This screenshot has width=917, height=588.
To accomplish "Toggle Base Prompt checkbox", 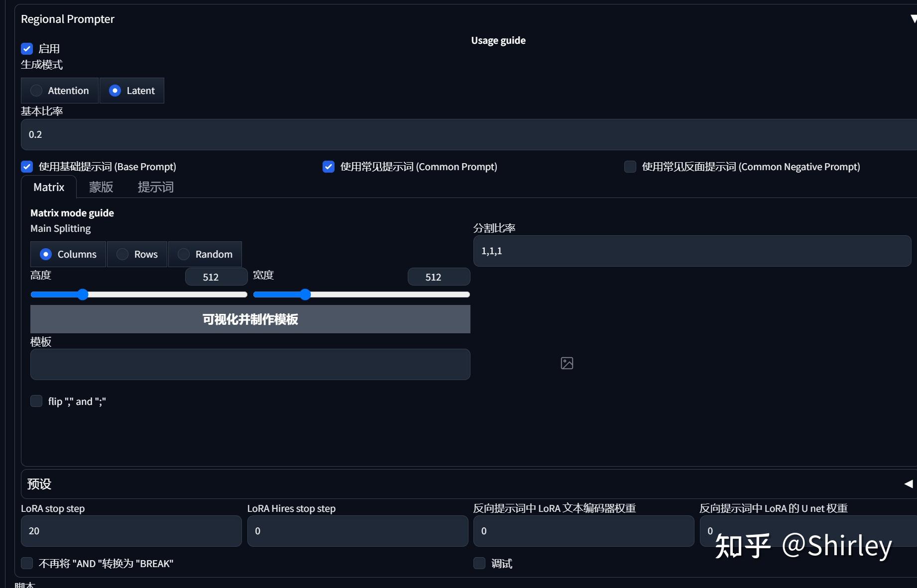I will (x=27, y=167).
